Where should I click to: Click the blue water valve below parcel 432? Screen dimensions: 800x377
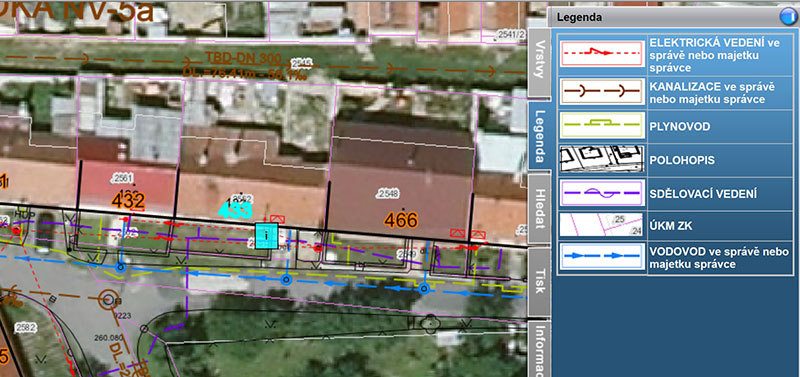pyautogui.click(x=120, y=267)
